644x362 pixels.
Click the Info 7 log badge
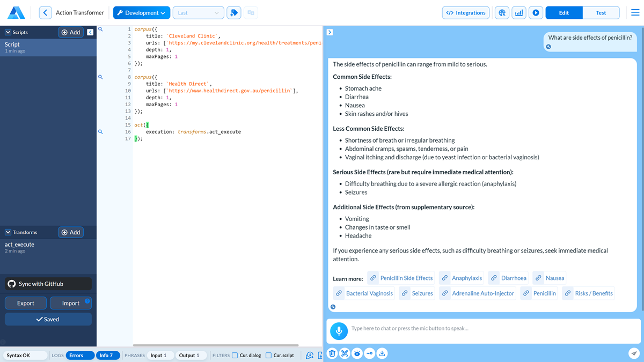pos(107,355)
